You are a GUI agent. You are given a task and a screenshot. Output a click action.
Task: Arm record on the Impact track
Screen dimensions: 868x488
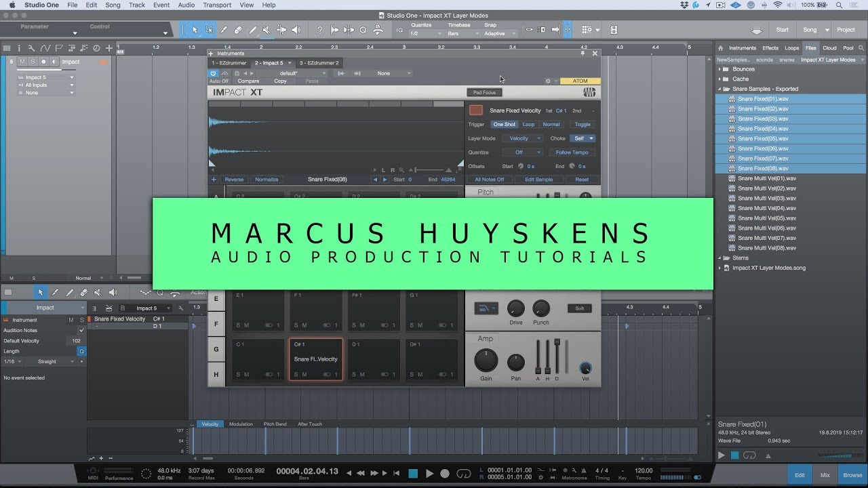(x=43, y=62)
